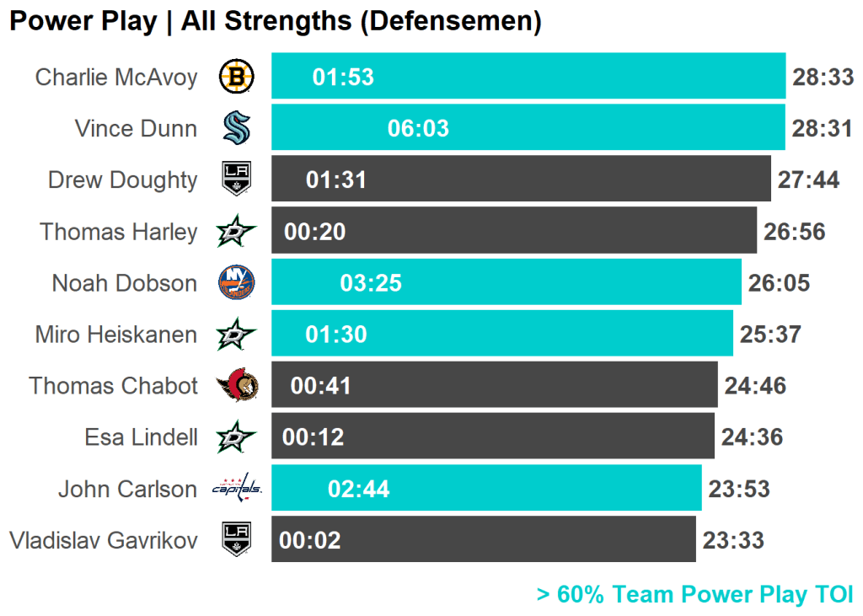
Task: Click the 'Power Play | All Strengths (Defensemen)' title
Action: pyautogui.click(x=275, y=21)
